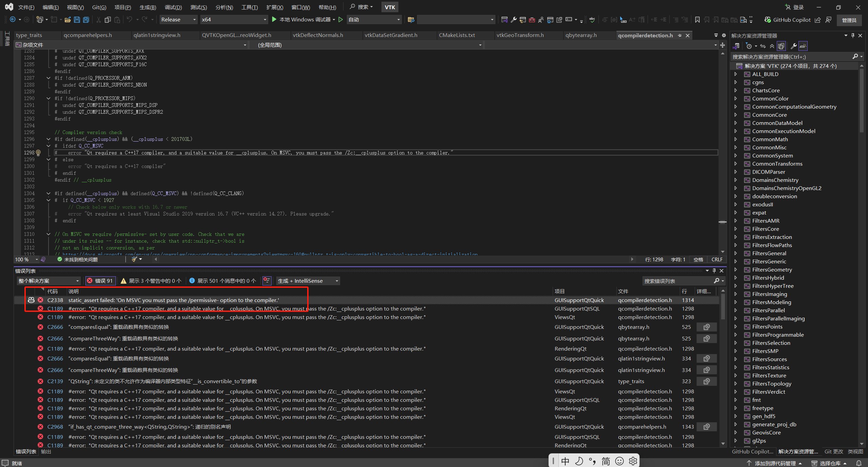This screenshot has height=467, width=868.
Task: Switch to the qbytearray.h tab
Action: click(x=581, y=35)
